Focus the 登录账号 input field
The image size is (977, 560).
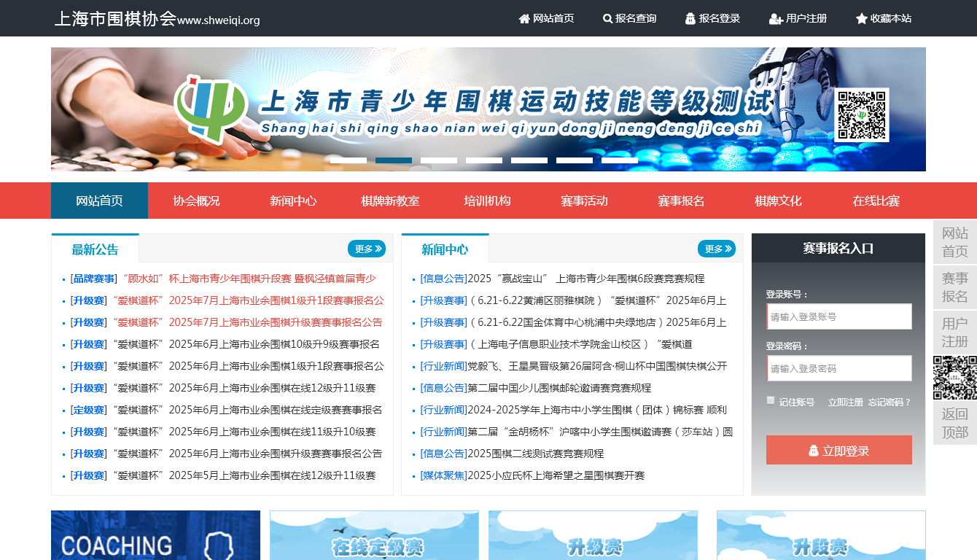(839, 316)
